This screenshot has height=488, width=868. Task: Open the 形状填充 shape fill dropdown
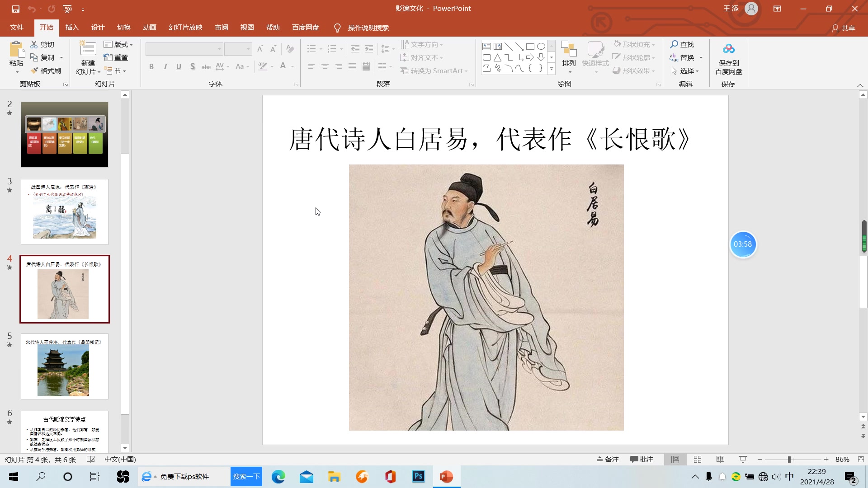[634, 44]
